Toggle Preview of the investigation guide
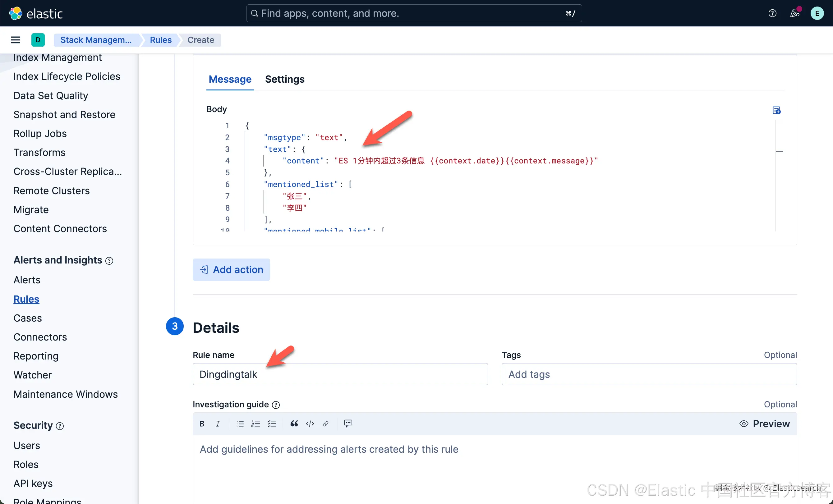The height and width of the screenshot is (504, 833). 764,424
